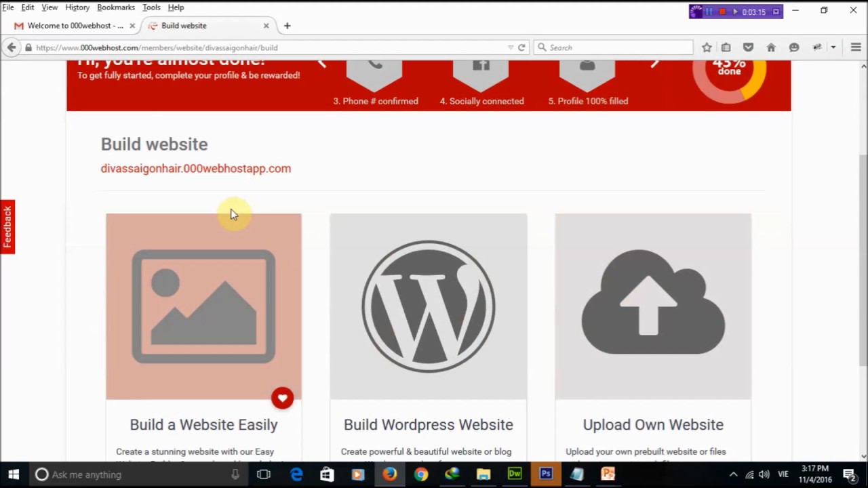Image resolution: width=868 pixels, height=488 pixels.
Task: Open the Bookmarks menu
Action: tap(116, 7)
